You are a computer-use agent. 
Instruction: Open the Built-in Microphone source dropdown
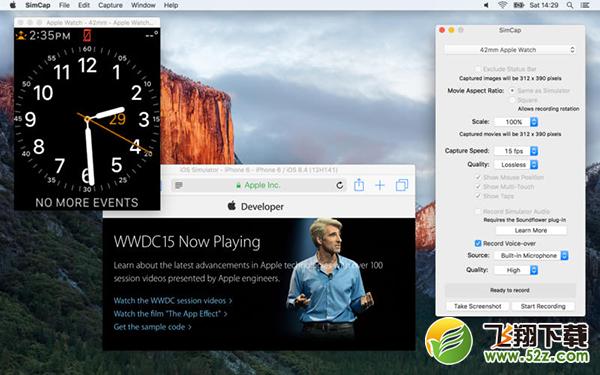[531, 256]
